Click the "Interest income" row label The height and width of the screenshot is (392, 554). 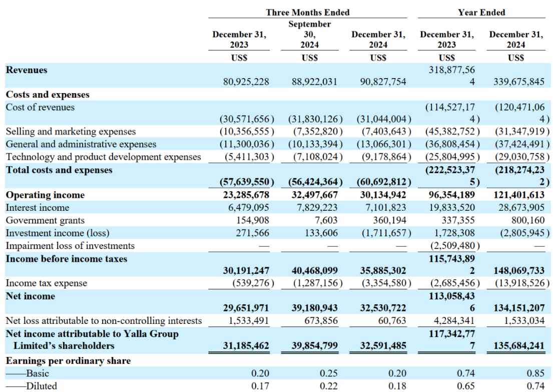tap(38, 208)
